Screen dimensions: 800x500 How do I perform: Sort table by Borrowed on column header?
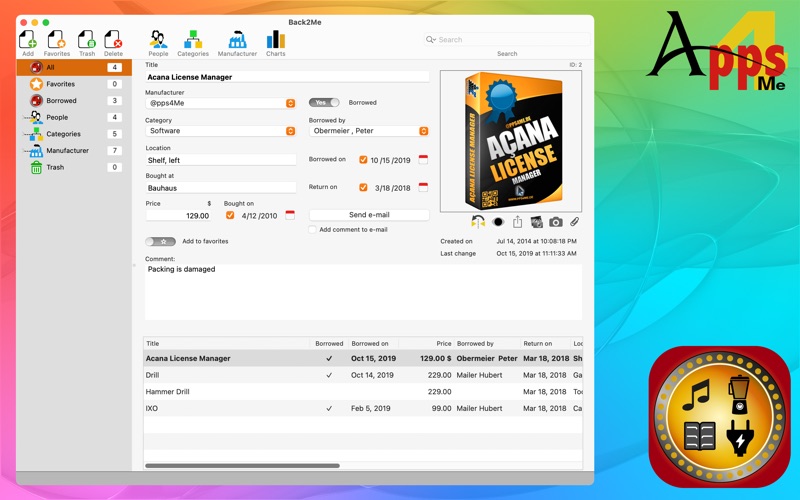[x=373, y=343]
